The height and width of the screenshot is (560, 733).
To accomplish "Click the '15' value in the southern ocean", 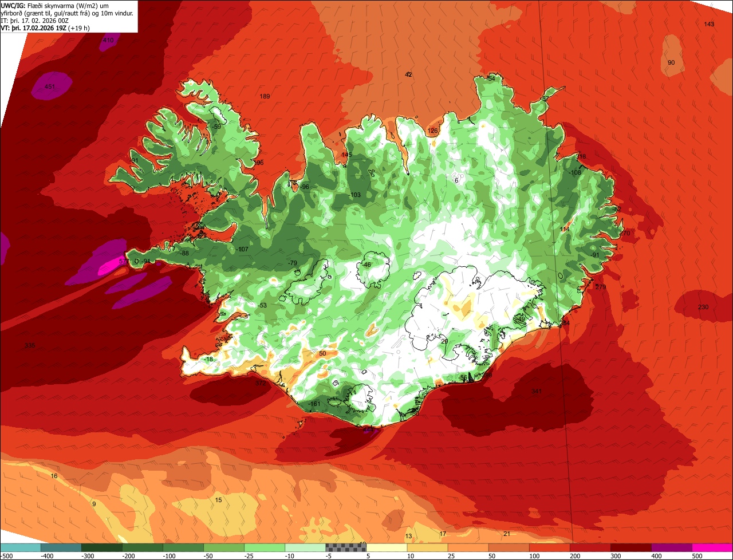I will click(218, 500).
